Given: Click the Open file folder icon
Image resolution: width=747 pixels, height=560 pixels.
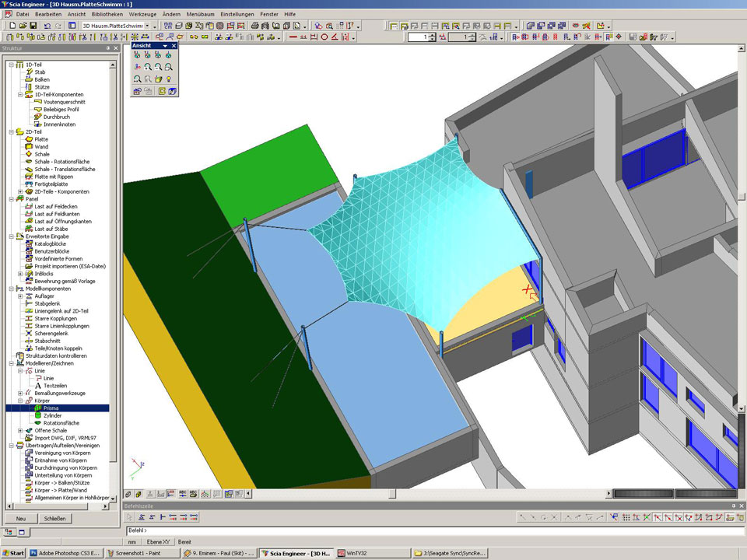Looking at the screenshot, I should click(x=22, y=26).
